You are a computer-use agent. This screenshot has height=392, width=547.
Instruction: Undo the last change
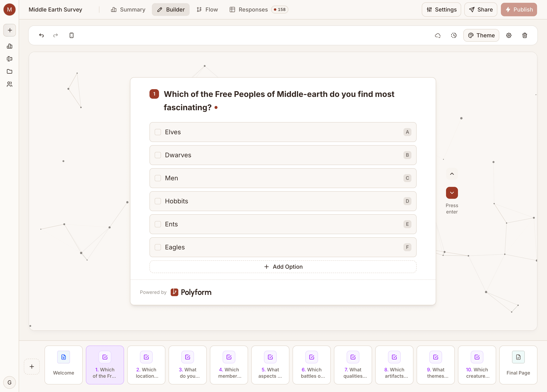tap(41, 35)
